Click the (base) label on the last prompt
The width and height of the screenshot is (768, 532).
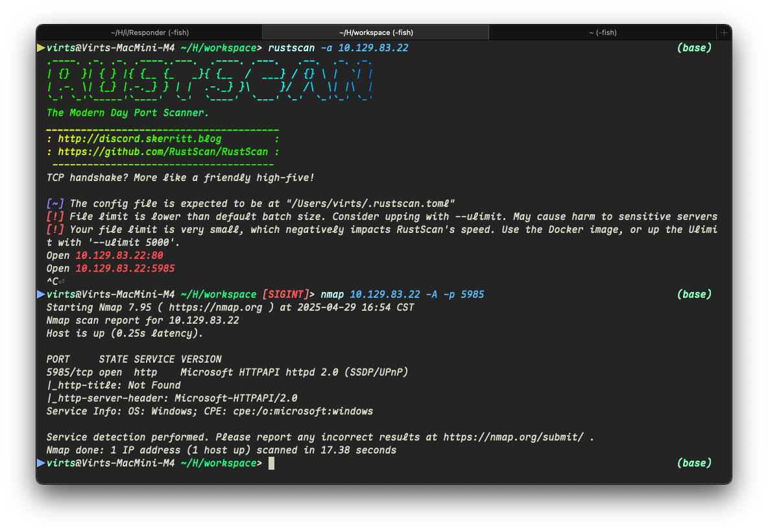click(x=694, y=463)
